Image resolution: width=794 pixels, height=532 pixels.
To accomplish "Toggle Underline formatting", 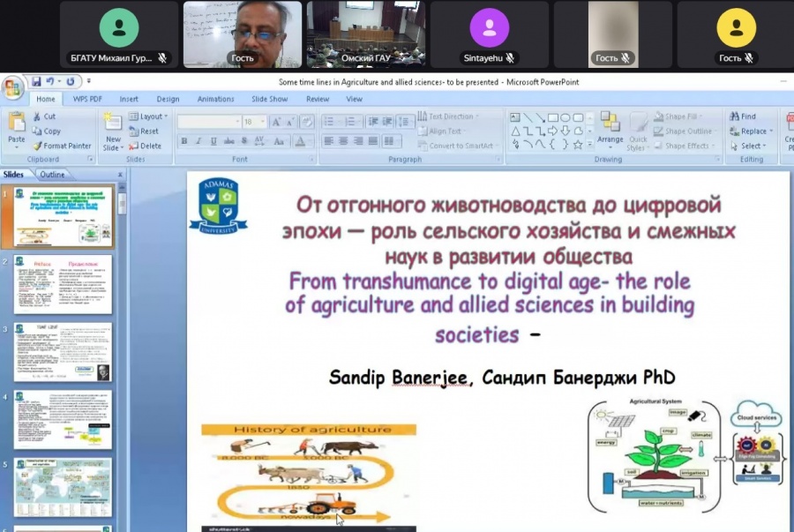I will click(x=213, y=141).
